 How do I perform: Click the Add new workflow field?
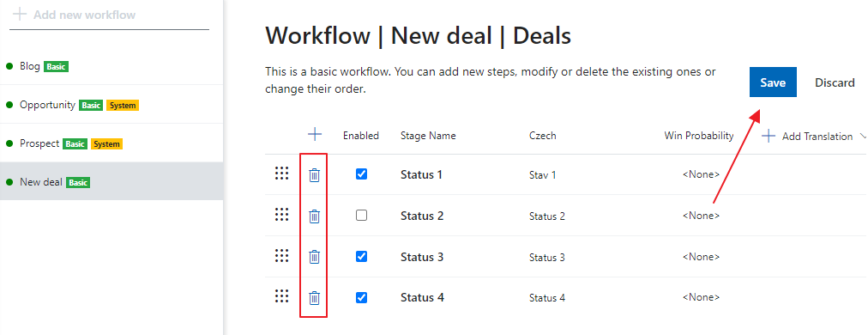tap(110, 15)
